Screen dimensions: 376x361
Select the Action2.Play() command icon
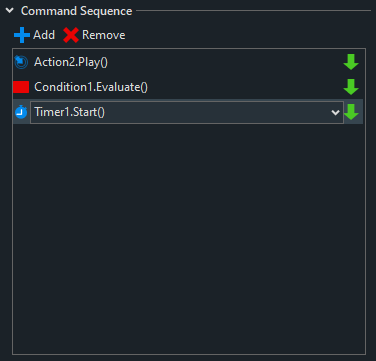click(21, 62)
